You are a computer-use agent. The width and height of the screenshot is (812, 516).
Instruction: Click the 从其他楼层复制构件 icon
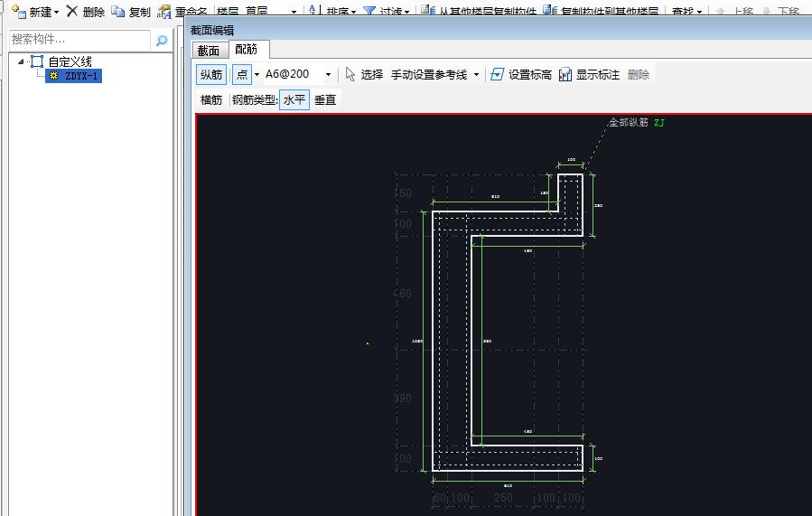tap(428, 10)
